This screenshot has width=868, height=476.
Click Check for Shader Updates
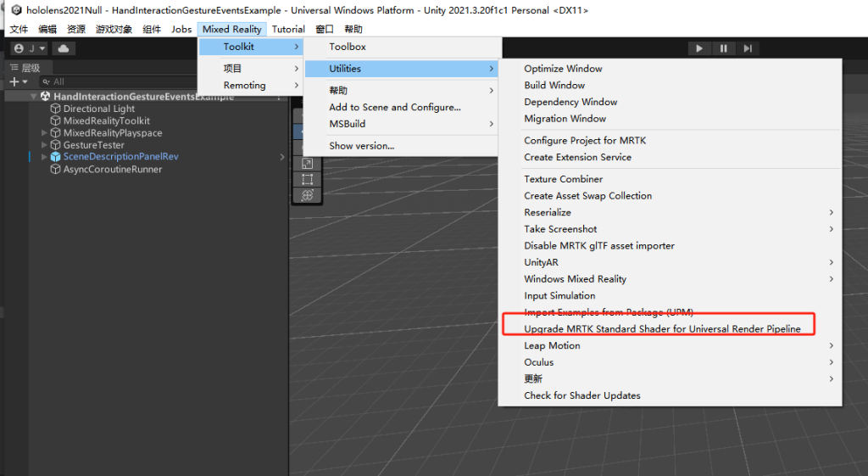point(670,395)
